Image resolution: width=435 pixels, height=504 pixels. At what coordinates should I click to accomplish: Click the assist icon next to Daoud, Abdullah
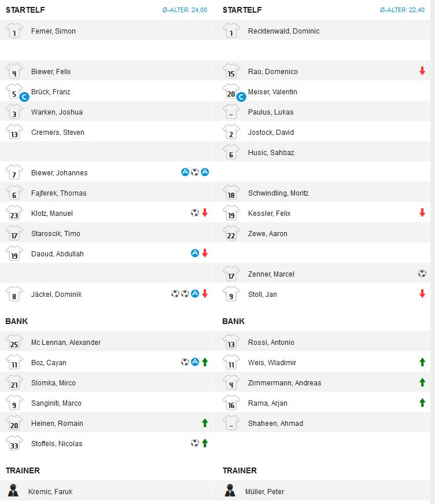(195, 253)
